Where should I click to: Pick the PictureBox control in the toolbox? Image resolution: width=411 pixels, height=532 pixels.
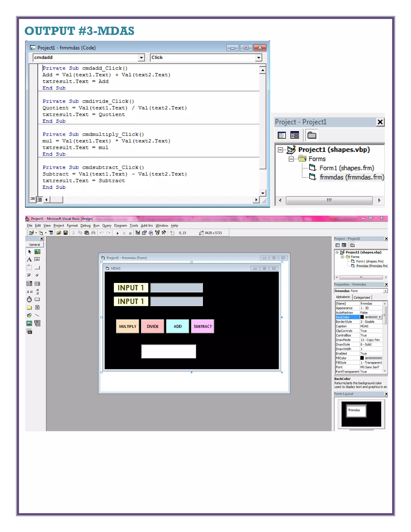click(37, 252)
